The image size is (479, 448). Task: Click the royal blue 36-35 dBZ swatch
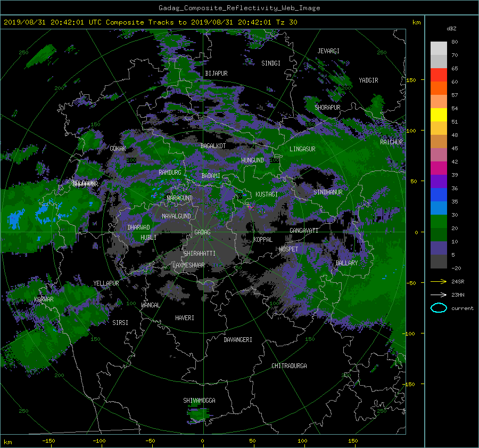click(439, 194)
